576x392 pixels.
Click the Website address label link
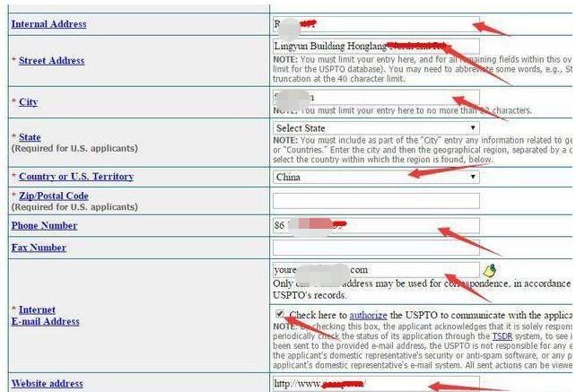click(47, 384)
